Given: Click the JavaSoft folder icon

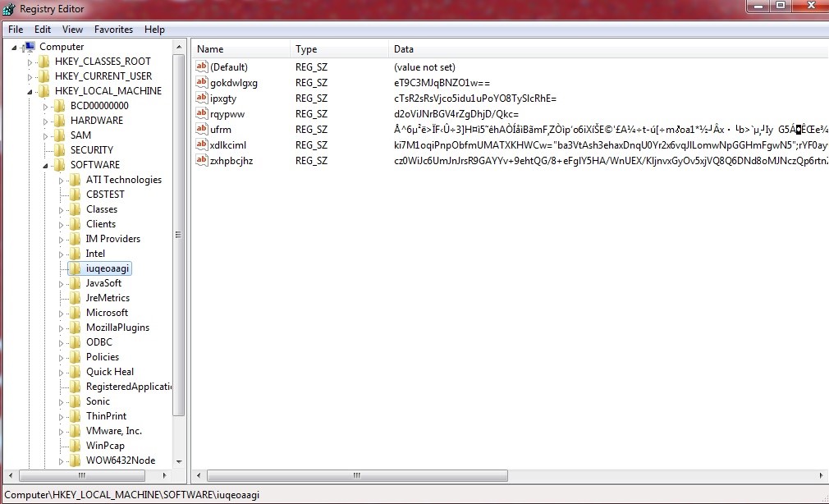Looking at the screenshot, I should click(x=76, y=283).
